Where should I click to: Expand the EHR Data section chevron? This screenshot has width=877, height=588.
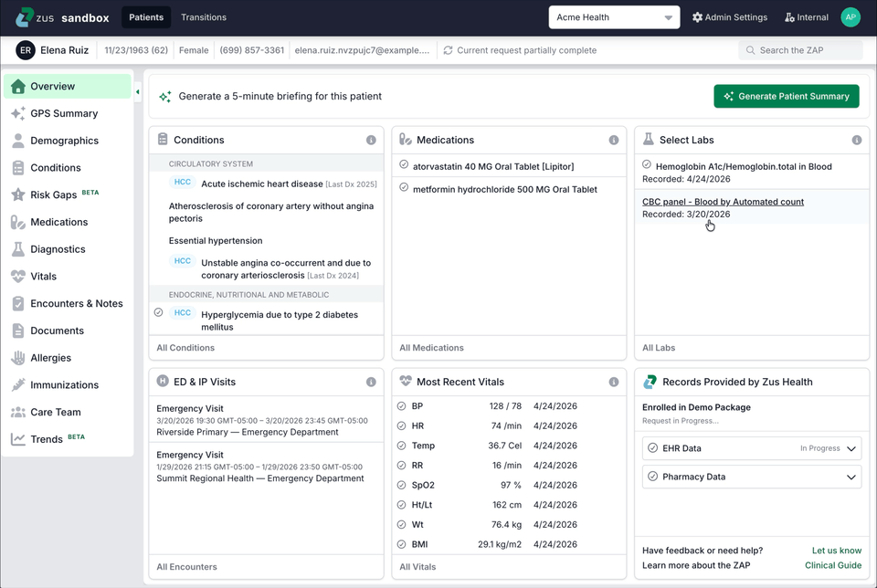[x=851, y=448]
